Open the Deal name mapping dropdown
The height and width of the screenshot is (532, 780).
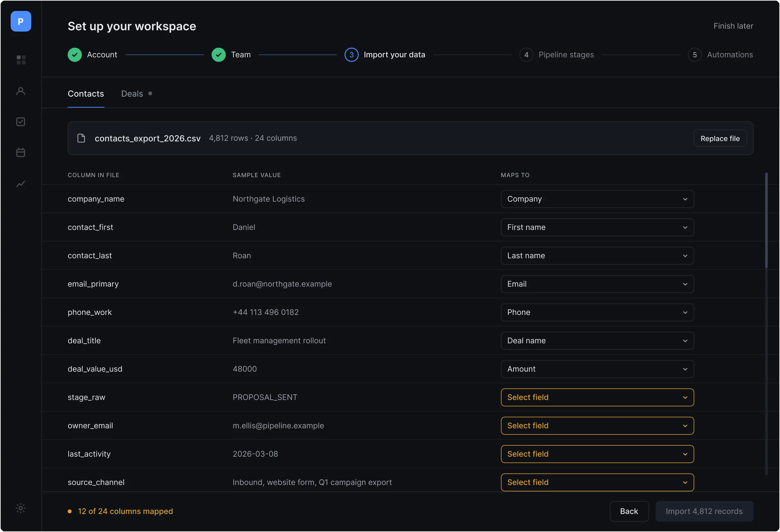(598, 341)
